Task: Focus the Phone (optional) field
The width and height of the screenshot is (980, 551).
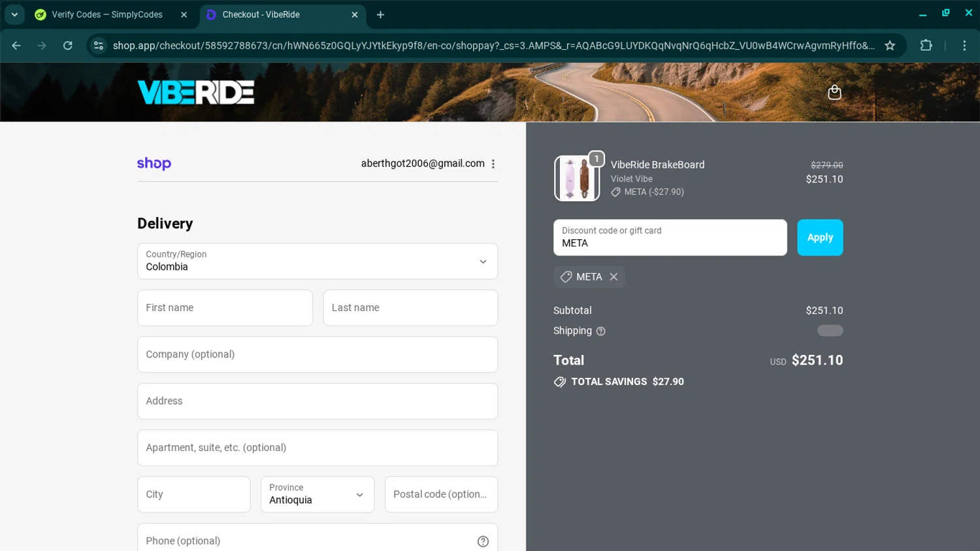Action: pyautogui.click(x=318, y=539)
